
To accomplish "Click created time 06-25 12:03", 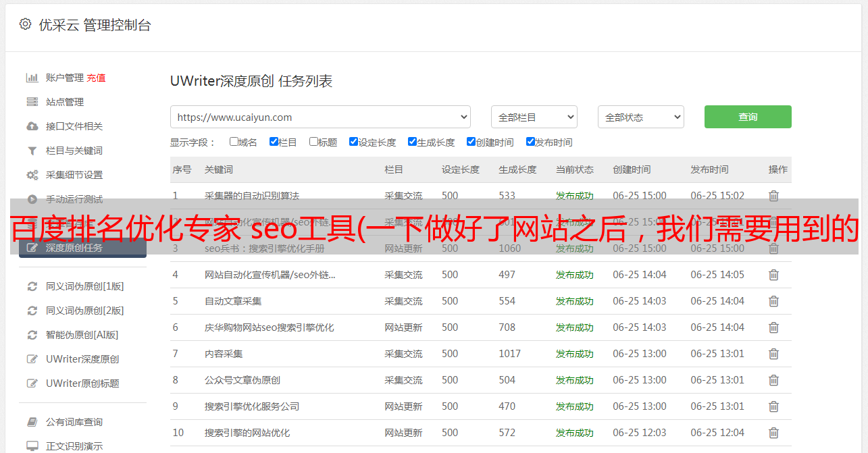I will point(640,433).
